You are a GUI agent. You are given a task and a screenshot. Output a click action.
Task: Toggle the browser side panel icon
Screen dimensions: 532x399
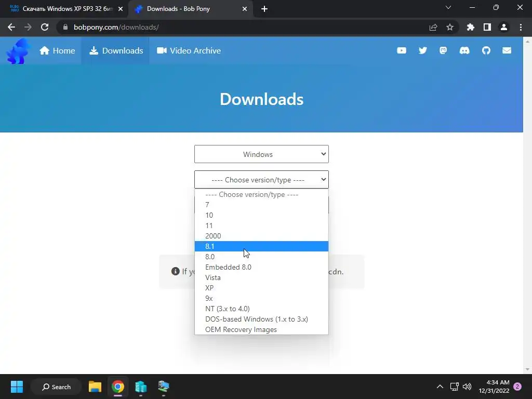pos(487,27)
